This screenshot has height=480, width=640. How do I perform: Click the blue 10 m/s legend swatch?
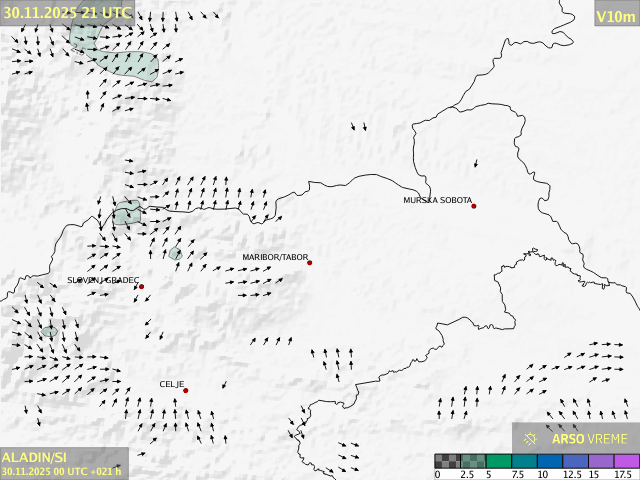(550, 461)
